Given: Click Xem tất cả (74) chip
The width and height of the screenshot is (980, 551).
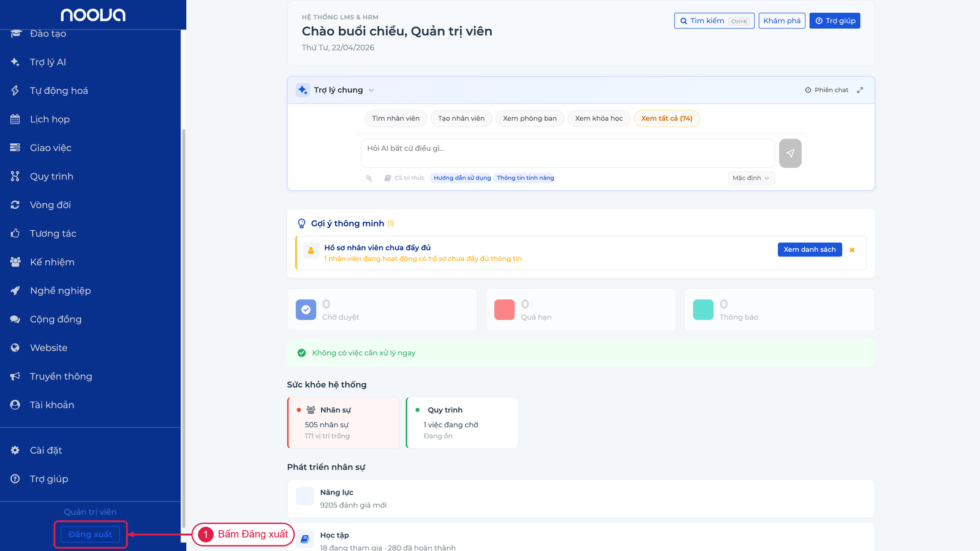Looking at the screenshot, I should click(666, 119).
